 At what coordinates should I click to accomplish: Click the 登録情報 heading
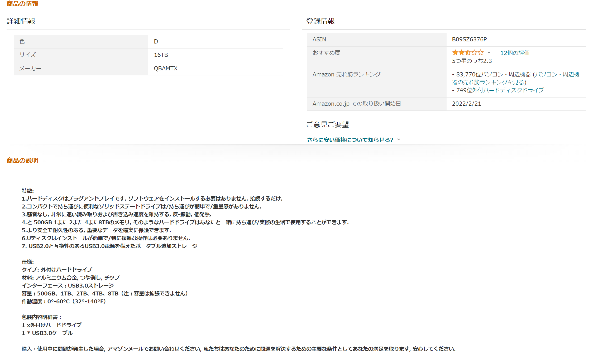[x=320, y=21]
